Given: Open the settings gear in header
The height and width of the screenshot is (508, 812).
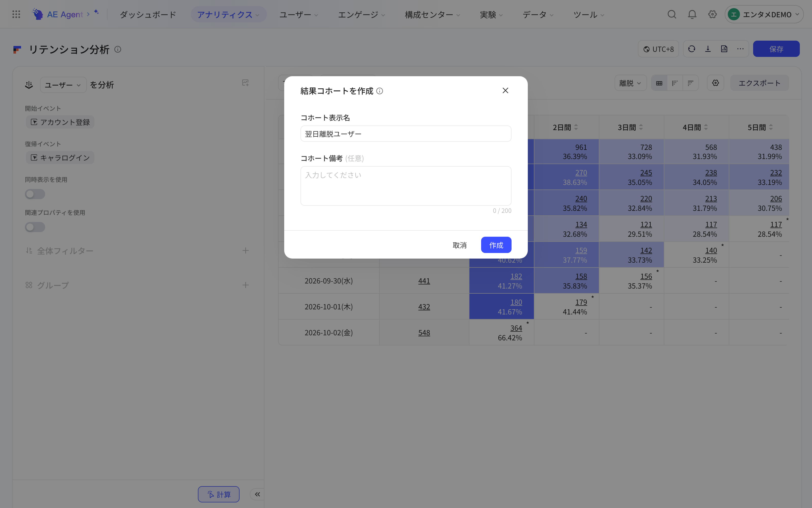Looking at the screenshot, I should pyautogui.click(x=712, y=14).
